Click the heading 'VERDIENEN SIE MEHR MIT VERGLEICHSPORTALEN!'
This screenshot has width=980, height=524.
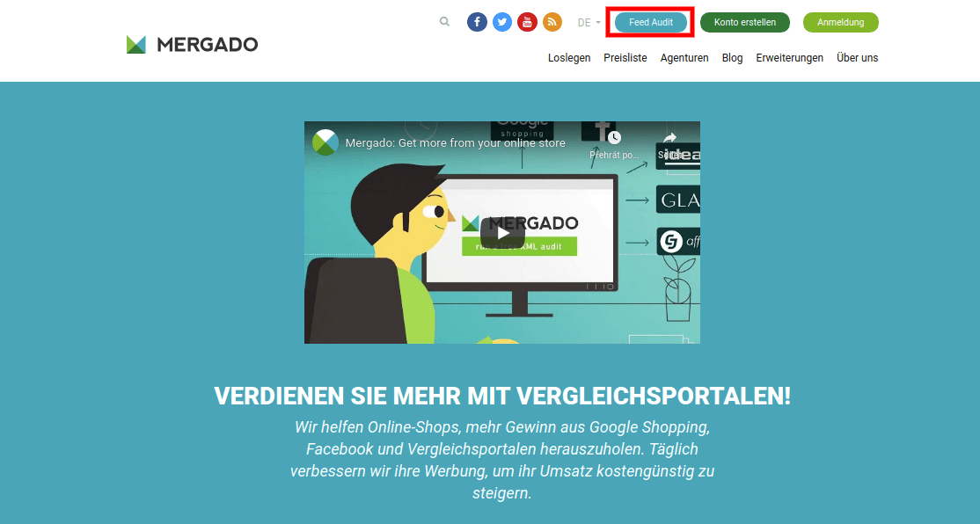[502, 396]
